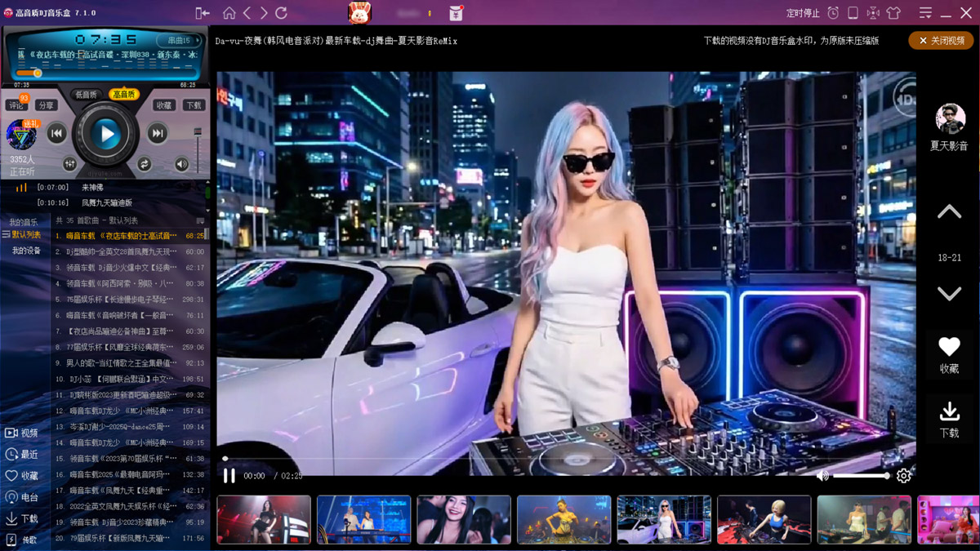The image size is (980, 551).
Task: Click the equalizer icon beside the play button
Action: pyautogui.click(x=69, y=164)
